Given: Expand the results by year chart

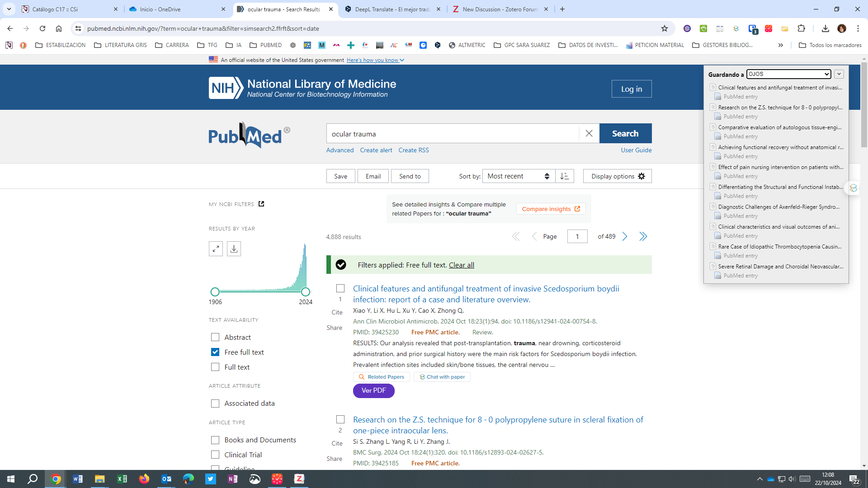Looking at the screenshot, I should click(216, 249).
